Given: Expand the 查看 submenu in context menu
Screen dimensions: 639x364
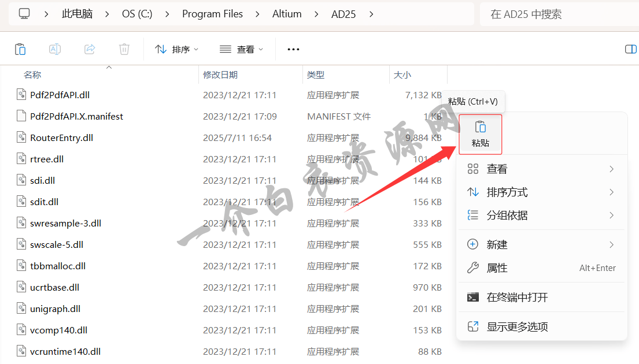Looking at the screenshot, I should tap(541, 169).
